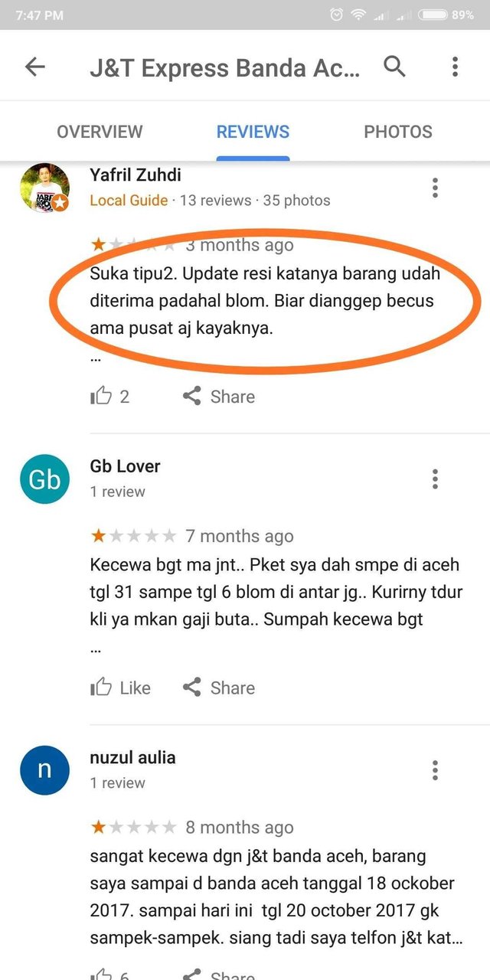Open the Yafril Zuhdi reviewer name
The width and height of the screenshot is (490, 980).
pos(137,175)
